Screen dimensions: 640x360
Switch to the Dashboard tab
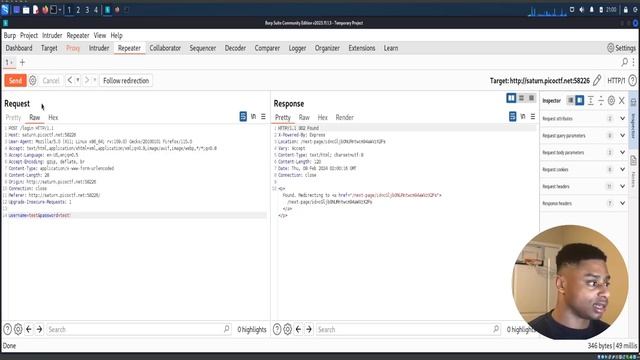point(19,48)
